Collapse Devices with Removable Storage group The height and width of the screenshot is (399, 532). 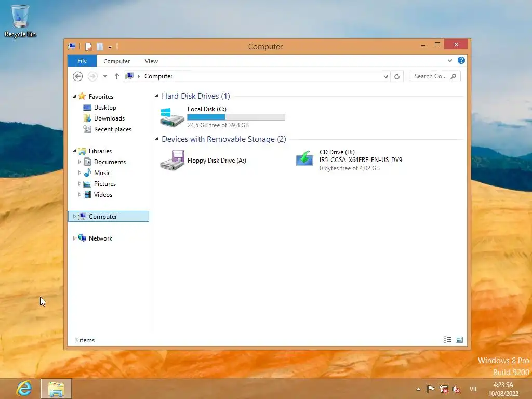[156, 139]
